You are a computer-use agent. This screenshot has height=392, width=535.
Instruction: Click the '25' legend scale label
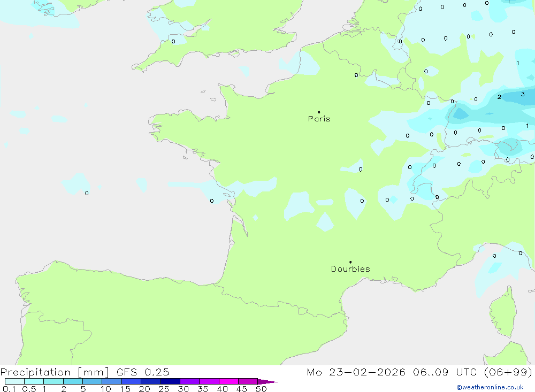pyautogui.click(x=164, y=389)
